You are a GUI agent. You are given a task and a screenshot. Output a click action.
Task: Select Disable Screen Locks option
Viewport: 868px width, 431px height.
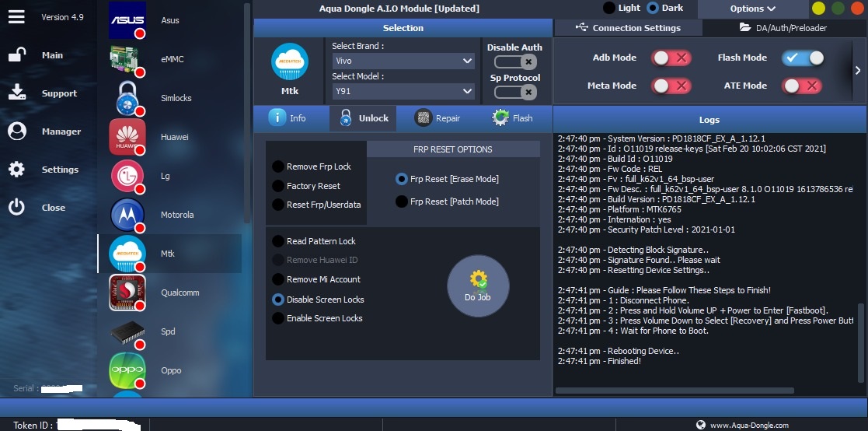318,300
